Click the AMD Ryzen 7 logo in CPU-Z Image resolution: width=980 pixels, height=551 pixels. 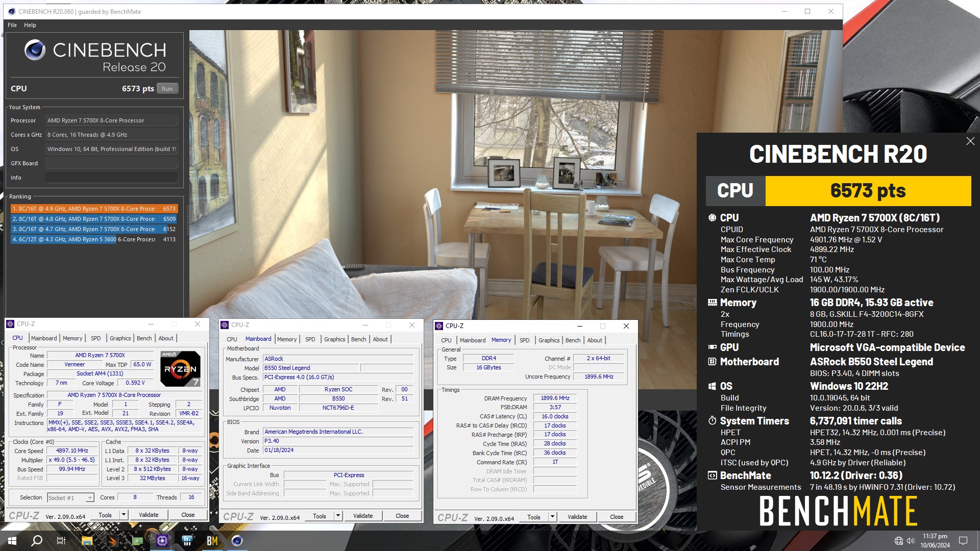pos(180,368)
